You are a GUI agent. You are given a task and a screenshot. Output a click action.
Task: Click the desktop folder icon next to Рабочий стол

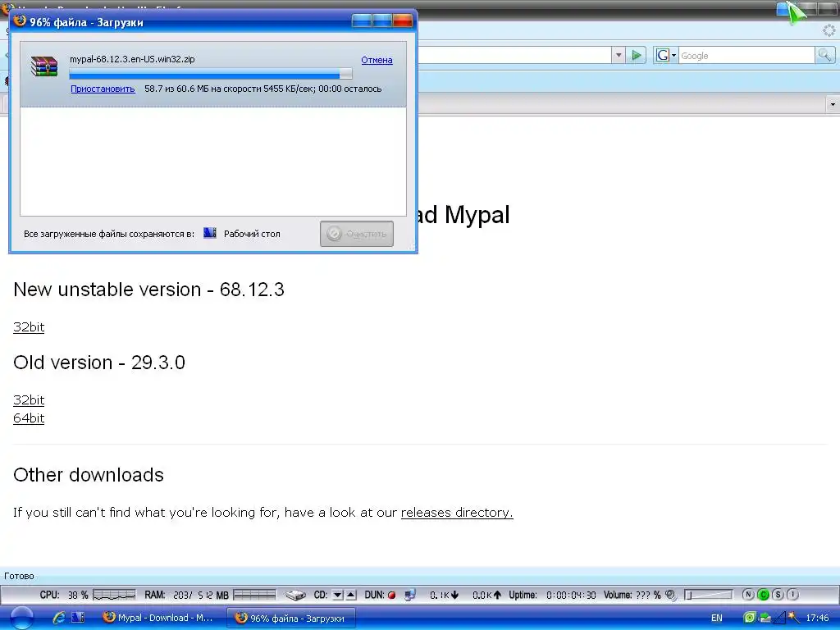coord(210,233)
